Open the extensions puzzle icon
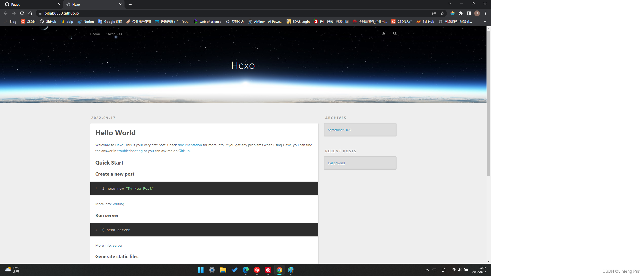The height and width of the screenshot is (276, 644). (461, 13)
